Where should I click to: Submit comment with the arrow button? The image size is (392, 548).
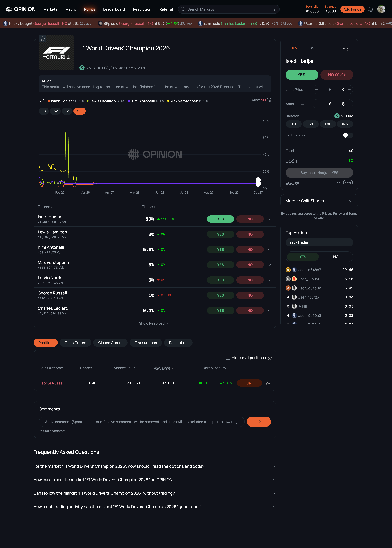pyautogui.click(x=258, y=422)
